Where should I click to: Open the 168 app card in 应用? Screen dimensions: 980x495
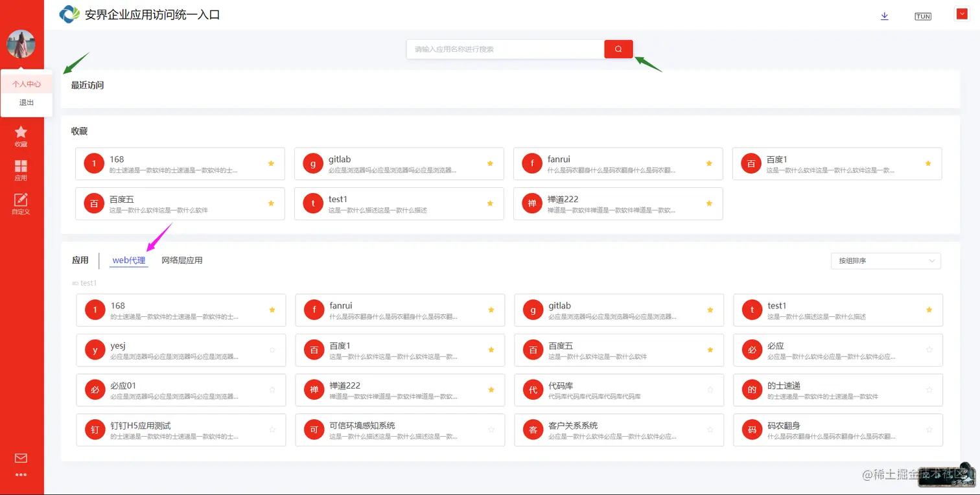coord(181,310)
